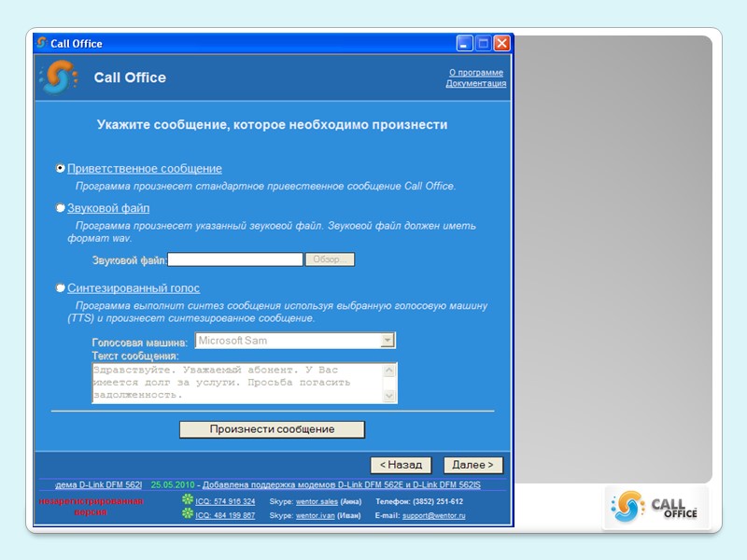Click the Синтезированный голос label link
The width and height of the screenshot is (747, 560).
(x=134, y=288)
